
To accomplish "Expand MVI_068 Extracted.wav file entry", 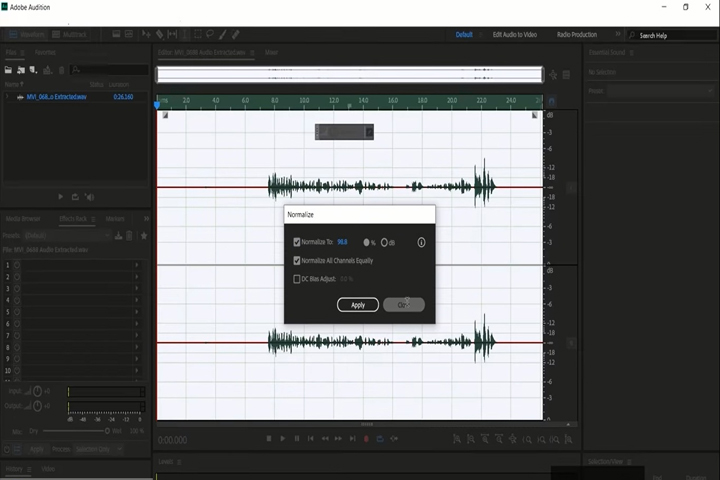I will pyautogui.click(x=7, y=97).
